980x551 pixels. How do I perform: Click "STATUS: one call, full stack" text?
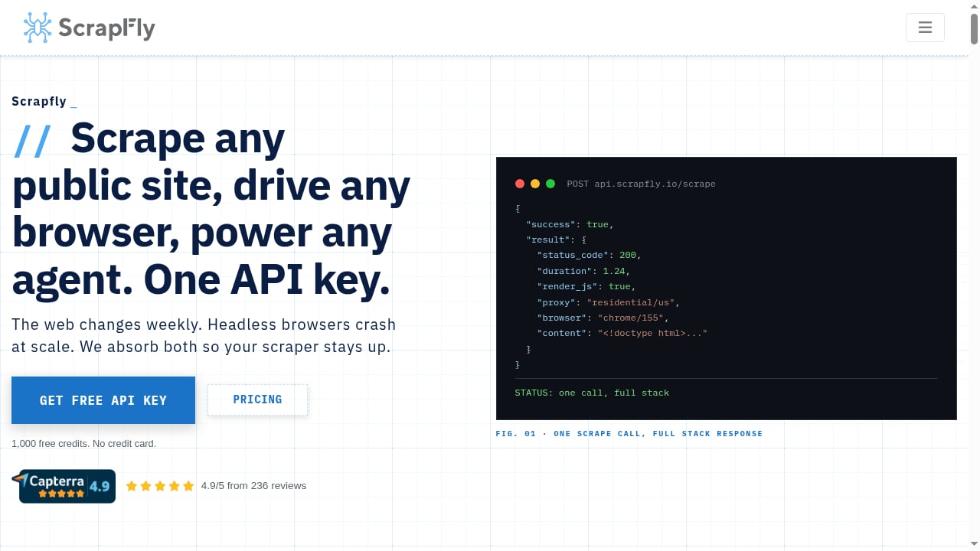(592, 393)
